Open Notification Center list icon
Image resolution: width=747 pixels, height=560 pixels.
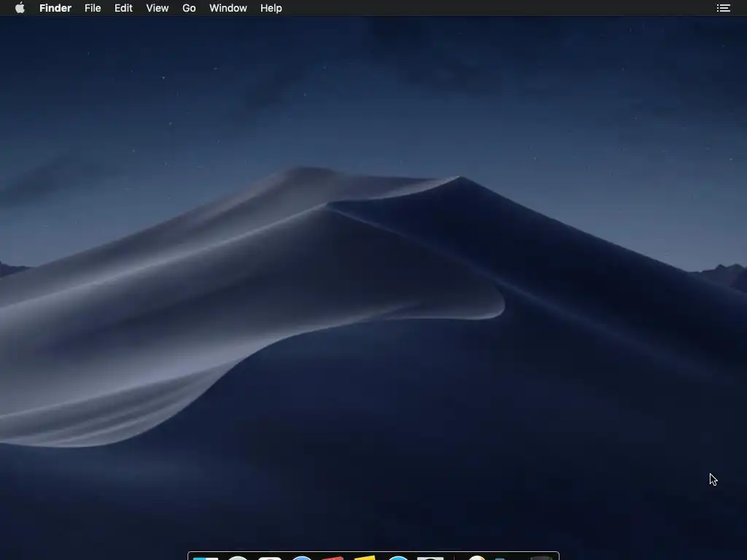[723, 8]
